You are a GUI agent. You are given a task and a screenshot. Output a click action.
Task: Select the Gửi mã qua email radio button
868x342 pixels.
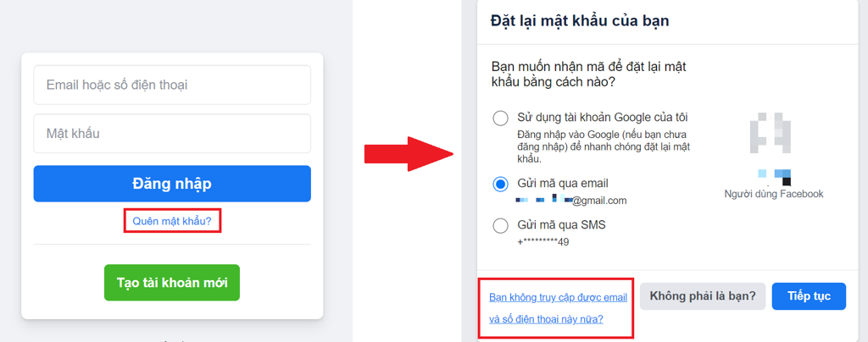(501, 184)
